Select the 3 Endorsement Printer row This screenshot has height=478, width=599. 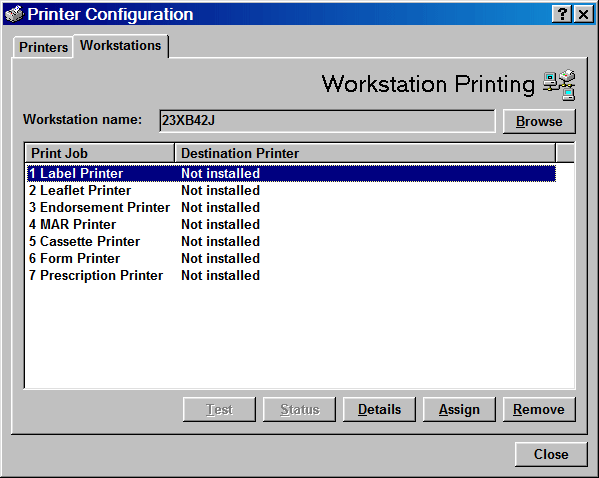291,207
